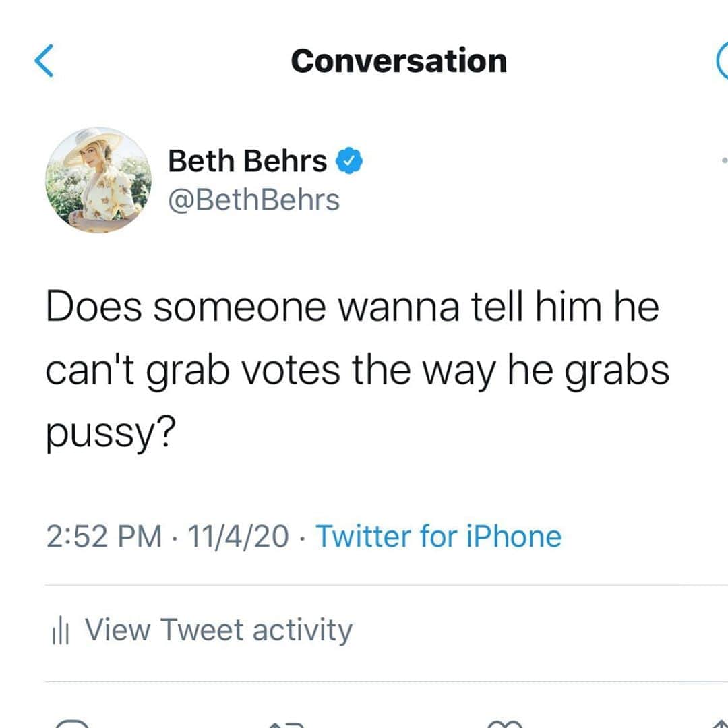
Task: Go back using the blue arrow
Action: pos(44,61)
